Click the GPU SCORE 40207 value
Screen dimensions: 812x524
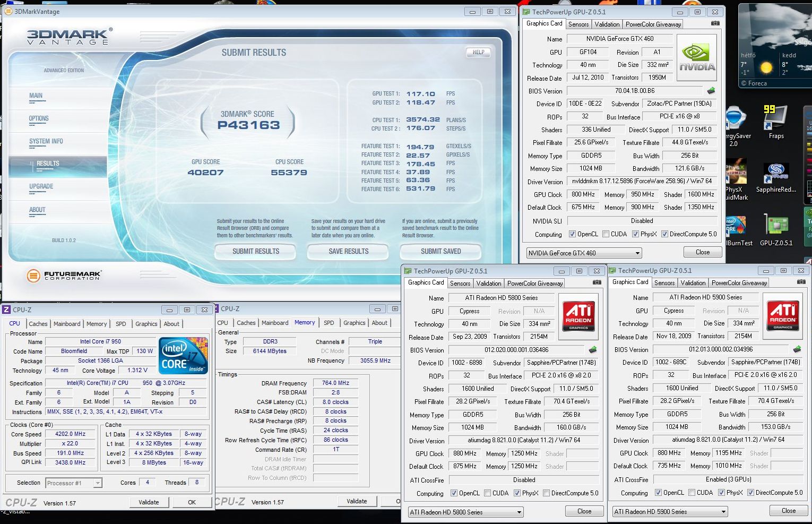(205, 173)
